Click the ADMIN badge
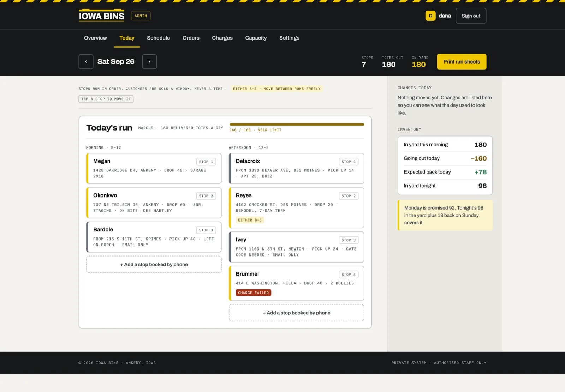565x392 pixels. [x=141, y=16]
